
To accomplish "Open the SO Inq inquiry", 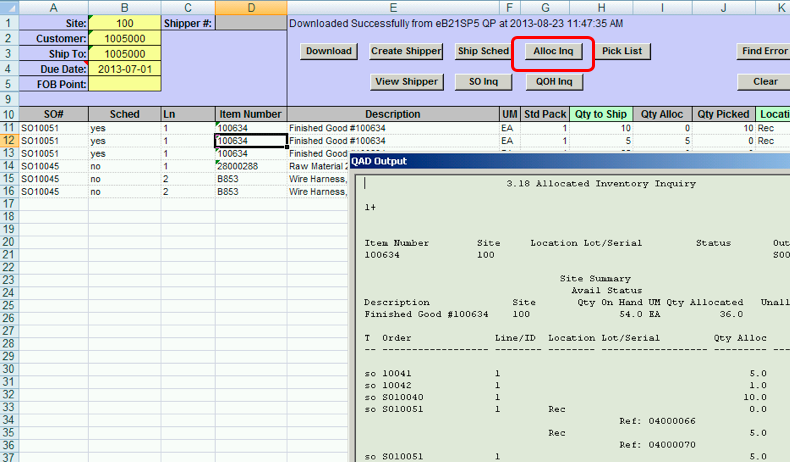I will (x=483, y=82).
